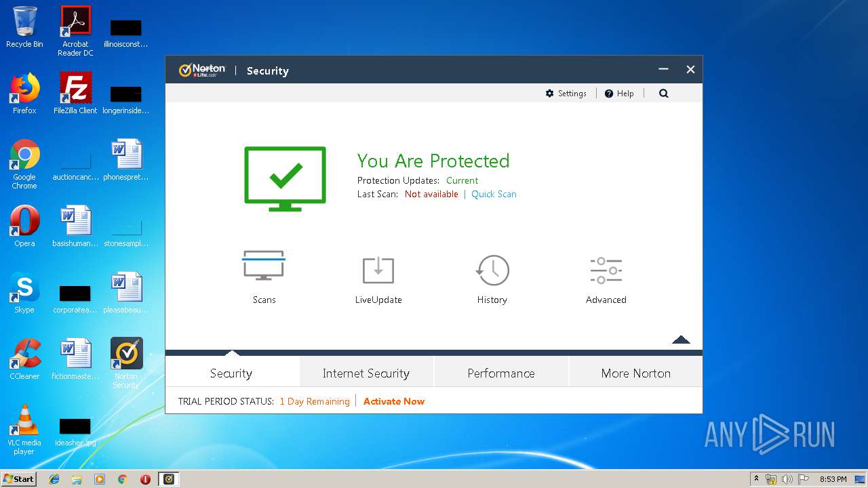This screenshot has width=868, height=488.
Task: Click the Action Center flag tray icon
Action: (803, 479)
